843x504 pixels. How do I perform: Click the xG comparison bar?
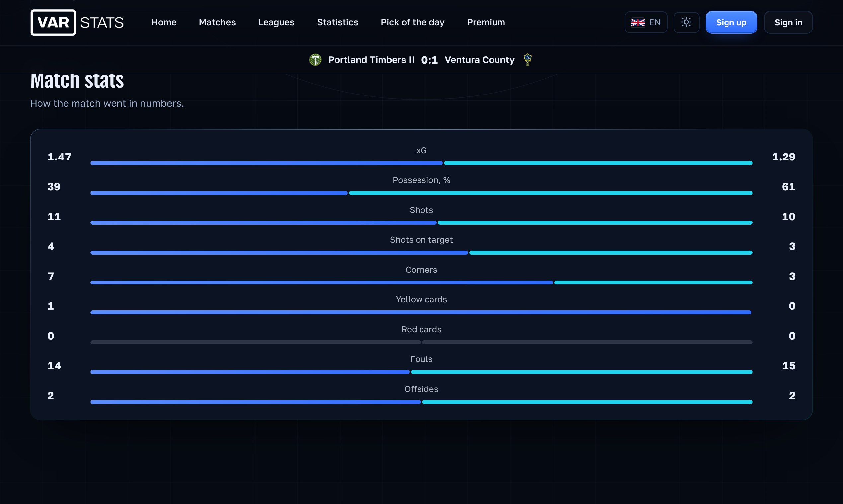coord(421,163)
